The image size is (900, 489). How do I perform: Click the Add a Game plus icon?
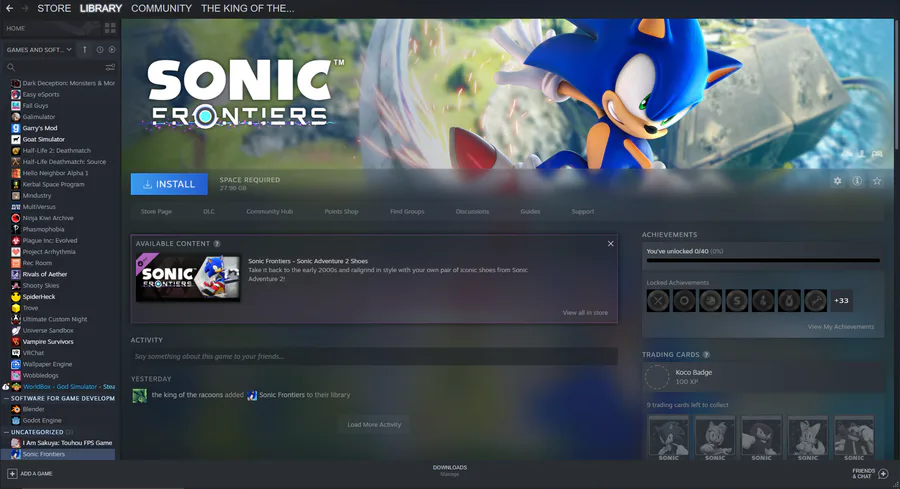pyautogui.click(x=12, y=474)
